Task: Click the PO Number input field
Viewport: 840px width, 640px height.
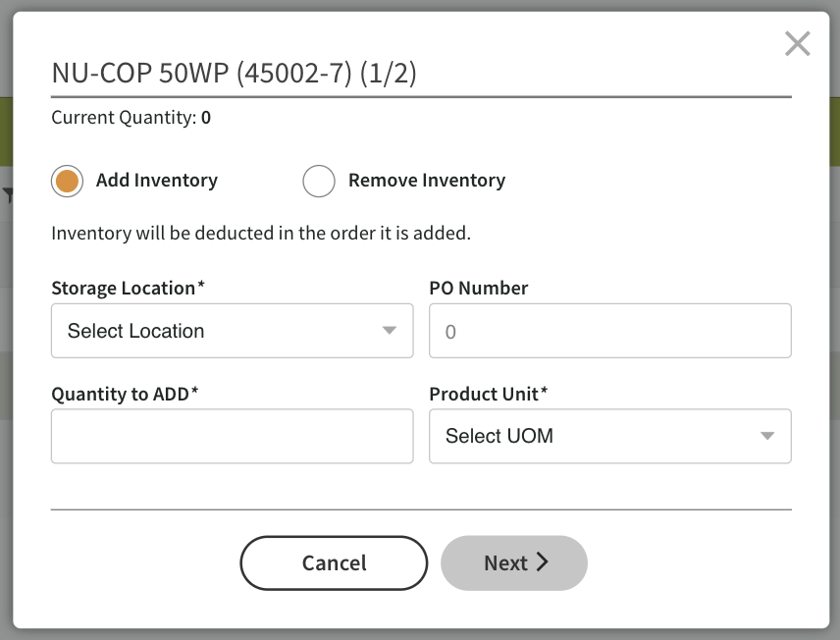Action: [x=610, y=331]
